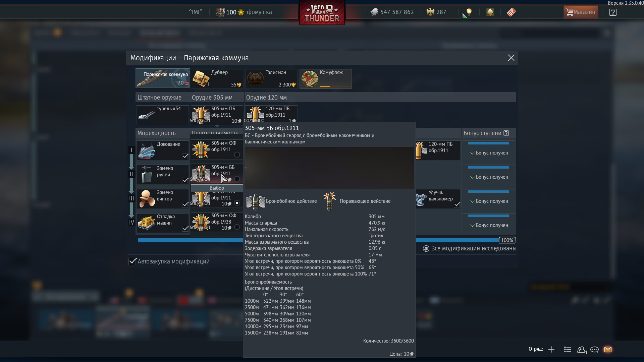Viewport: 644px width, 362px height.
Task: Click the Орудие 305 мм header
Action: [x=217, y=98]
